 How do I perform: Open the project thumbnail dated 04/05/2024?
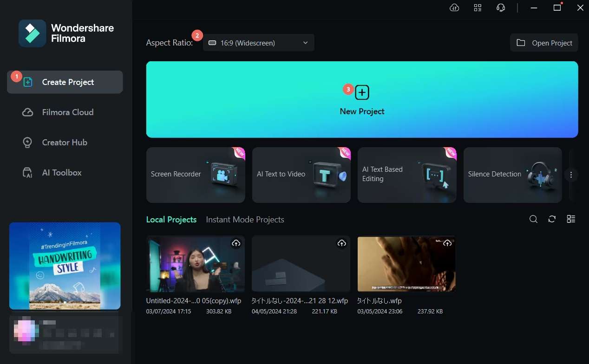tap(301, 263)
